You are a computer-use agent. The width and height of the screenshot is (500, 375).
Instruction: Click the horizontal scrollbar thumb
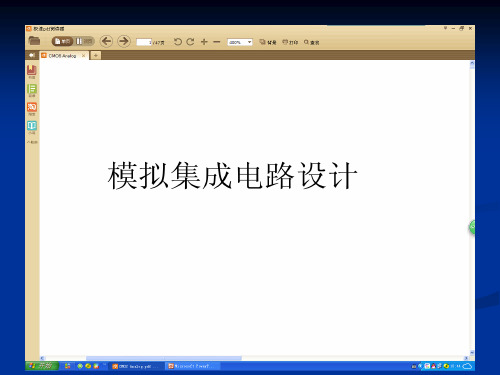tap(164, 358)
